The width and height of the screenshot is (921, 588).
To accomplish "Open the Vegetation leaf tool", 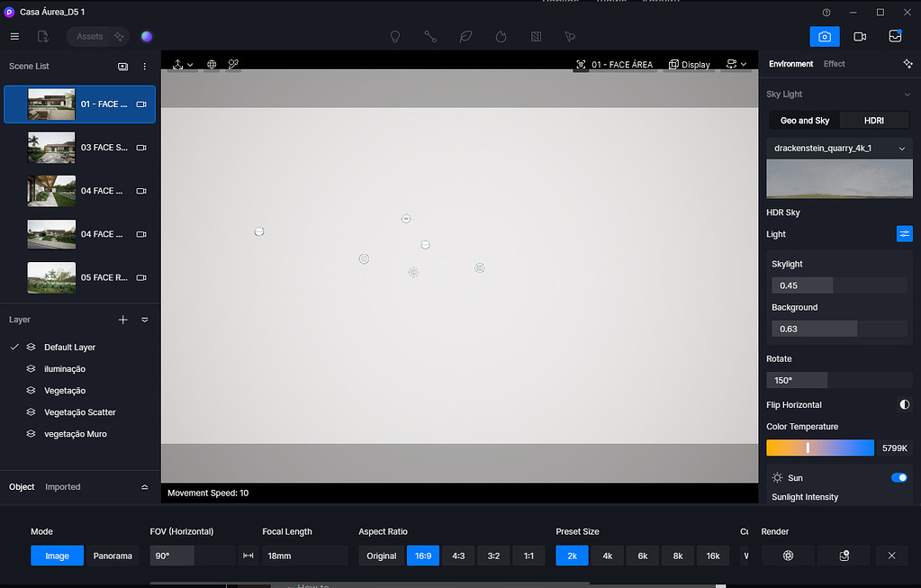I will [x=465, y=36].
